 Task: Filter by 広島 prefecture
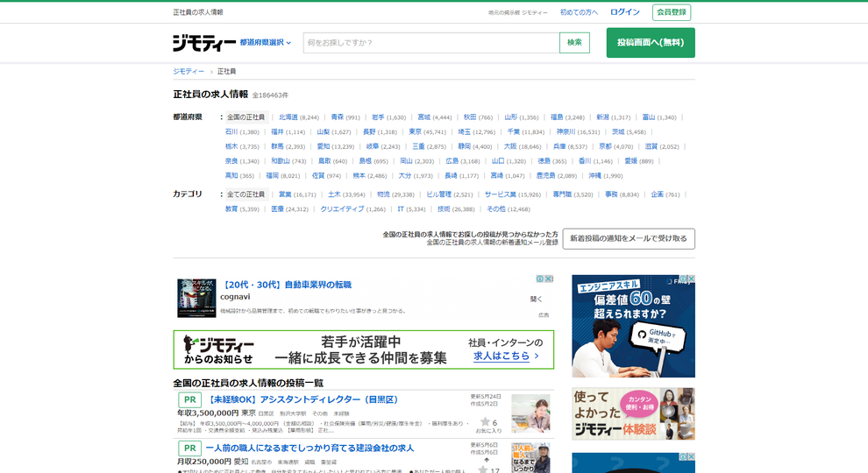[452, 161]
